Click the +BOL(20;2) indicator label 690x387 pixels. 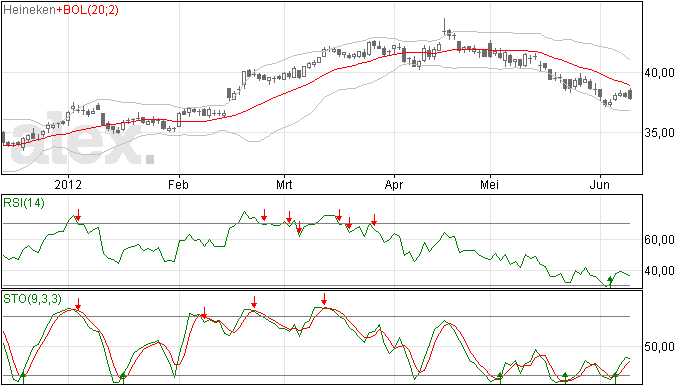pyautogui.click(x=88, y=10)
